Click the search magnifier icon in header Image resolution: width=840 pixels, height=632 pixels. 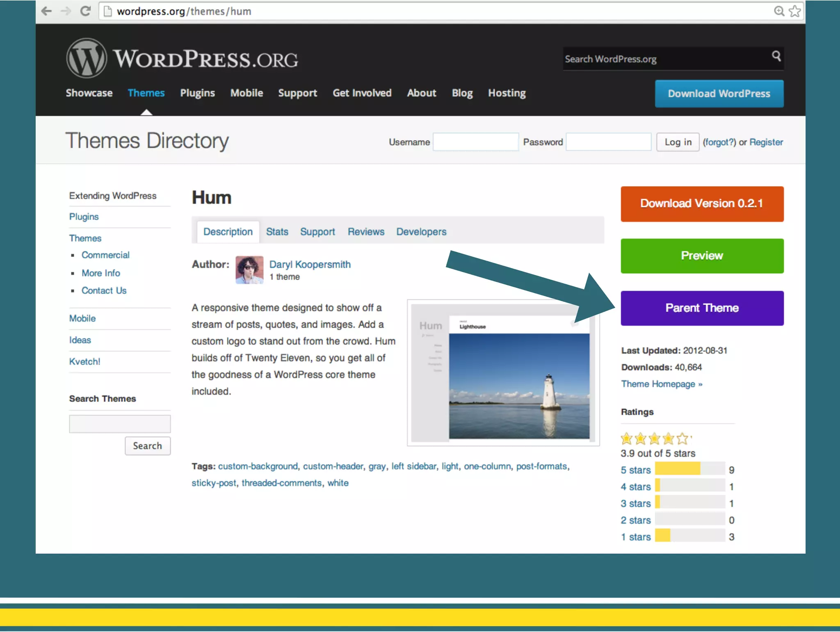point(776,56)
